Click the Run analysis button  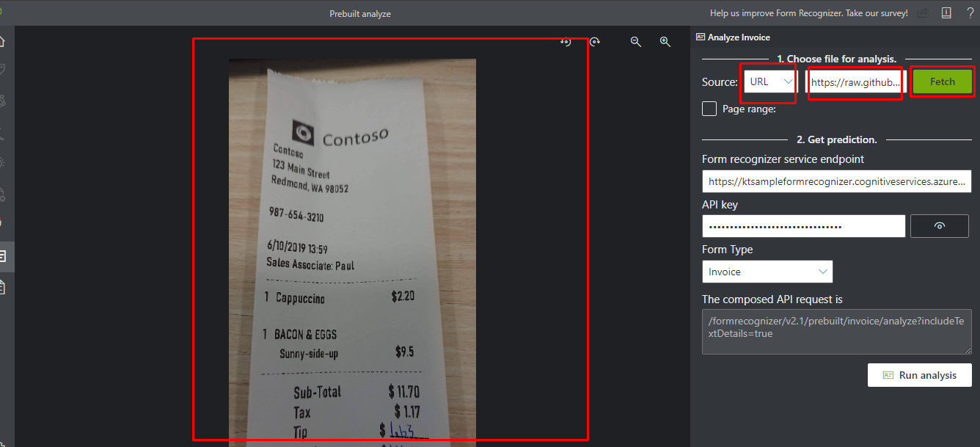(x=919, y=375)
